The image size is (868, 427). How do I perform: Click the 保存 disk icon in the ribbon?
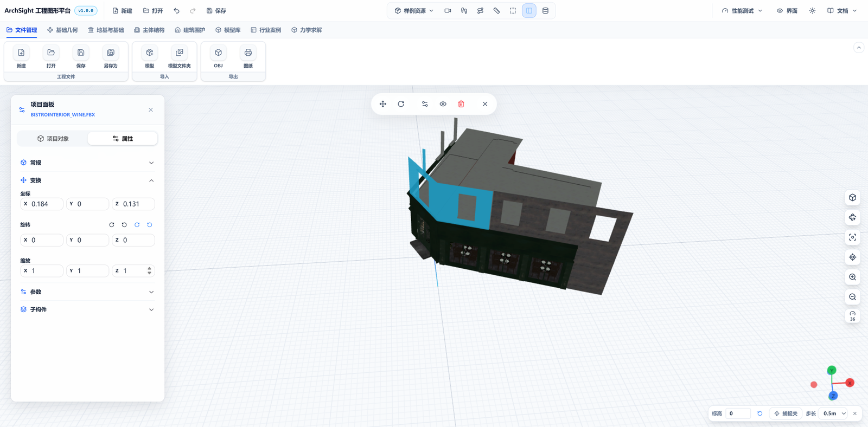[x=81, y=53]
